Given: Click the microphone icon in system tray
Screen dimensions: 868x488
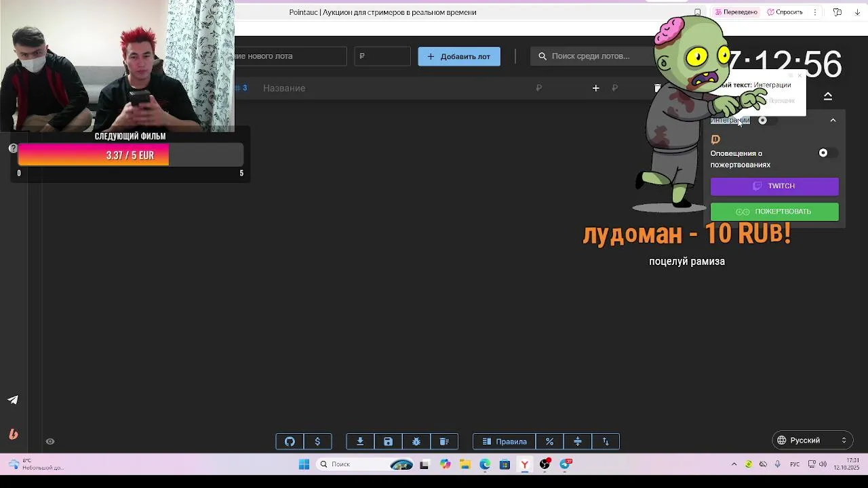Looking at the screenshot, I should click(x=777, y=464).
